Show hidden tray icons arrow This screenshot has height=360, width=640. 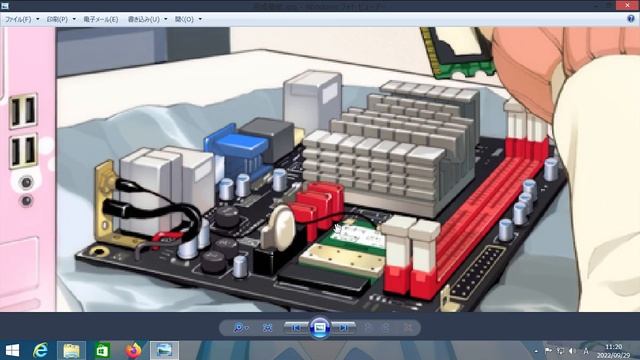536,351
